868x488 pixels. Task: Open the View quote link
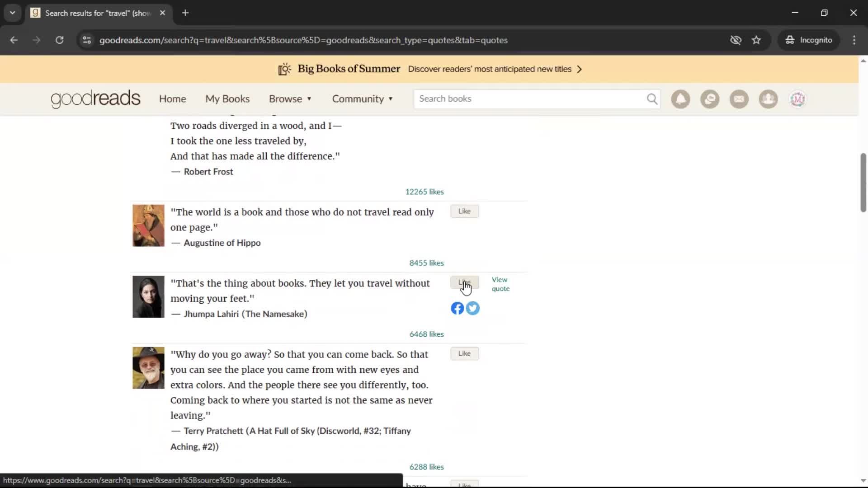[500, 284]
